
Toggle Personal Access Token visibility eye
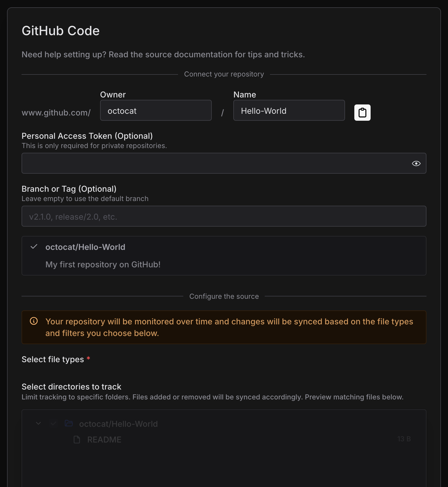[x=416, y=163]
